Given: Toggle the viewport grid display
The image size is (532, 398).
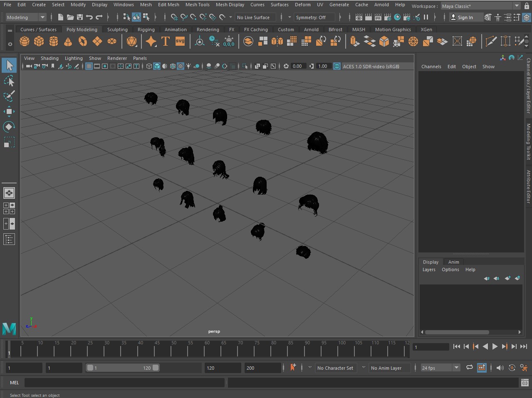Looking at the screenshot, I should pyautogui.click(x=89, y=67).
